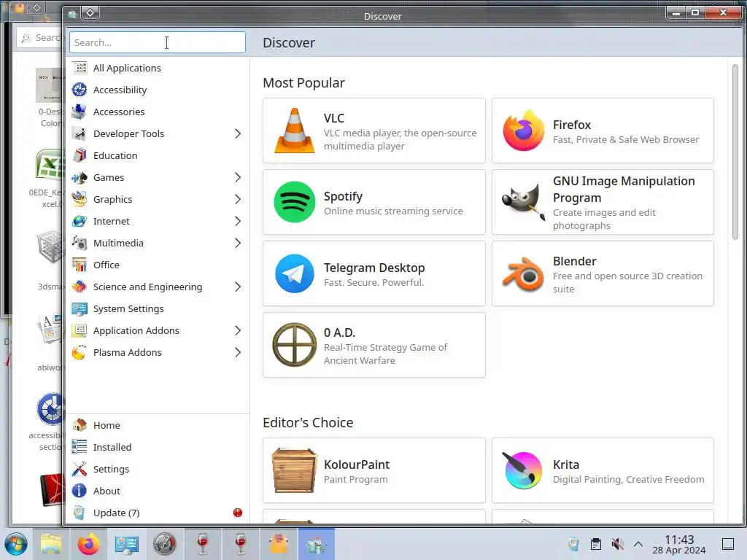Click the clipboard tray icon
The height and width of the screenshot is (560, 747).
click(595, 544)
